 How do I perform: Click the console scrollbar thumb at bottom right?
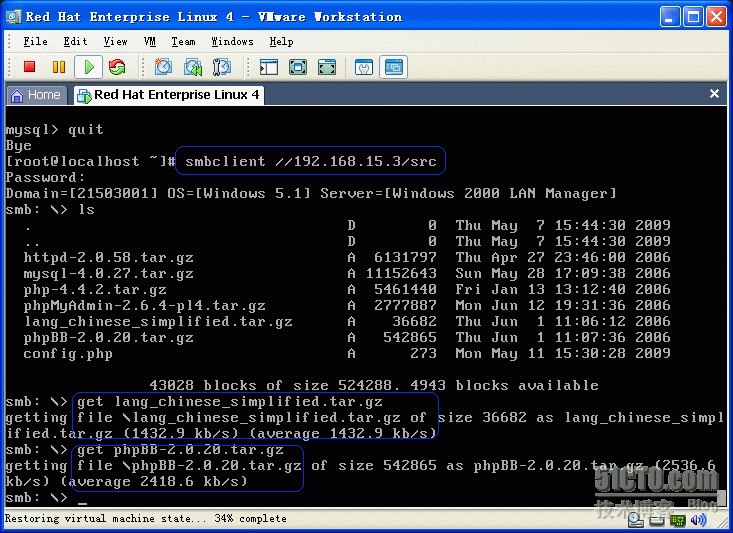[723, 496]
